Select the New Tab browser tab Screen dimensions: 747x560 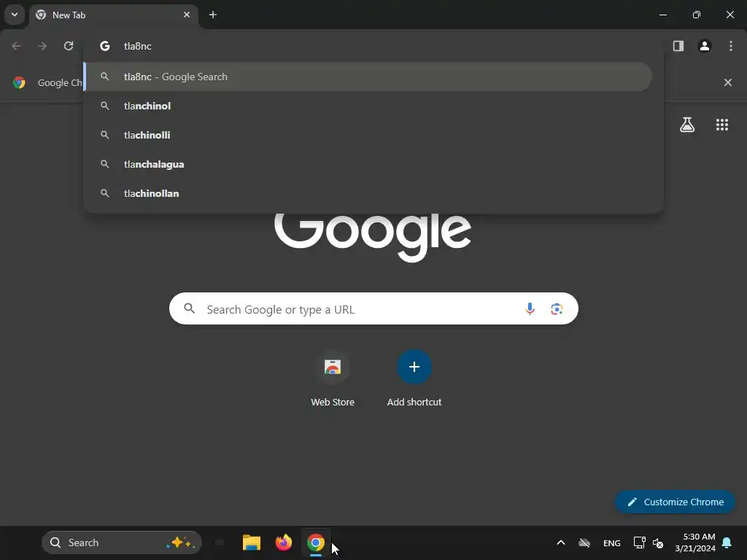click(115, 15)
